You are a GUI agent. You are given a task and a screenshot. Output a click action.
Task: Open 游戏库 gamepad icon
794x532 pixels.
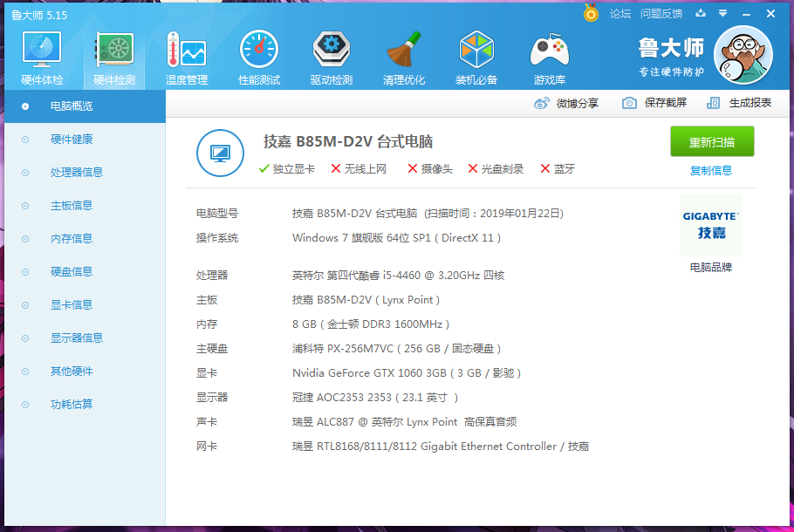pos(550,58)
